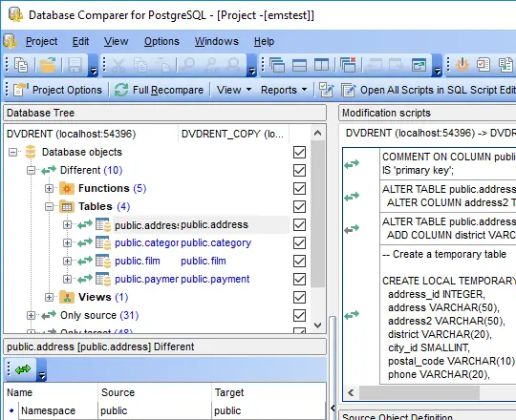Viewport: 516px width, 420px height.
Task: Collapse the Tables (4) node
Action: point(49,206)
